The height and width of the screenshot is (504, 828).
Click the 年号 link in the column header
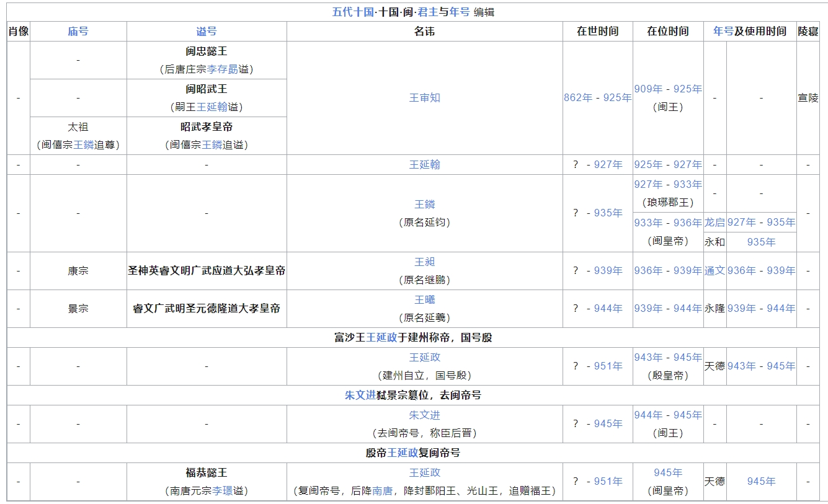click(x=723, y=32)
